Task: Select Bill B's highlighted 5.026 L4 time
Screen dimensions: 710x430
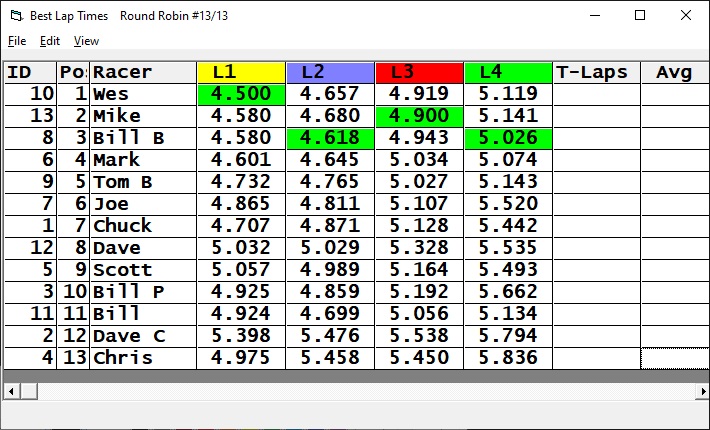Action: pyautogui.click(x=508, y=138)
